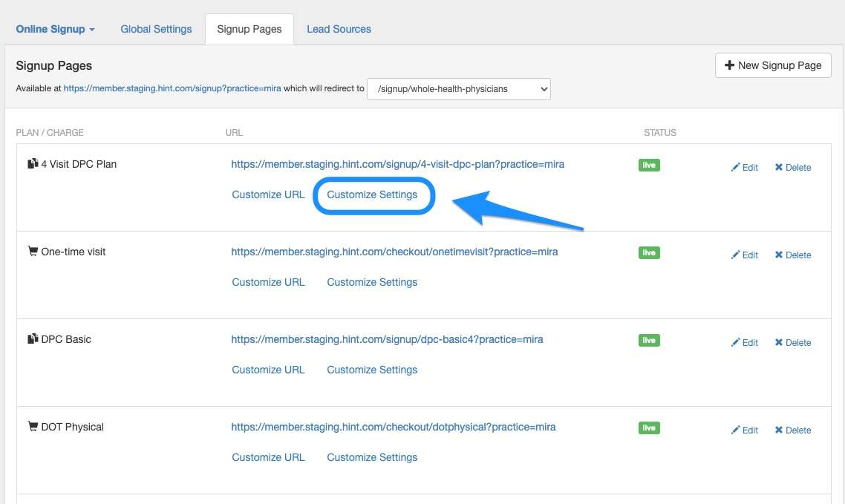Click the DOT Physical cart icon

33,427
